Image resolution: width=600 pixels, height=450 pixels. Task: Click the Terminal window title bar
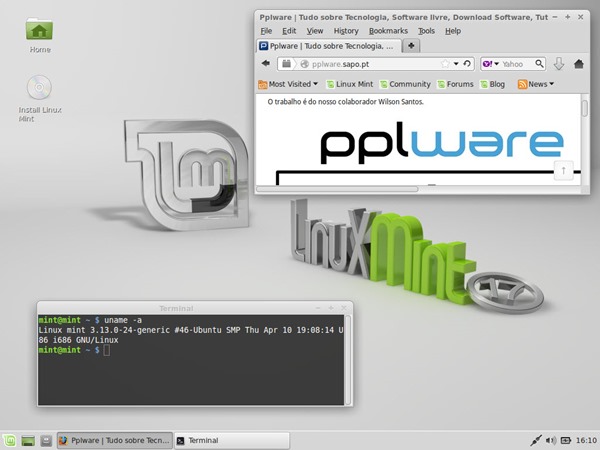pos(195,308)
